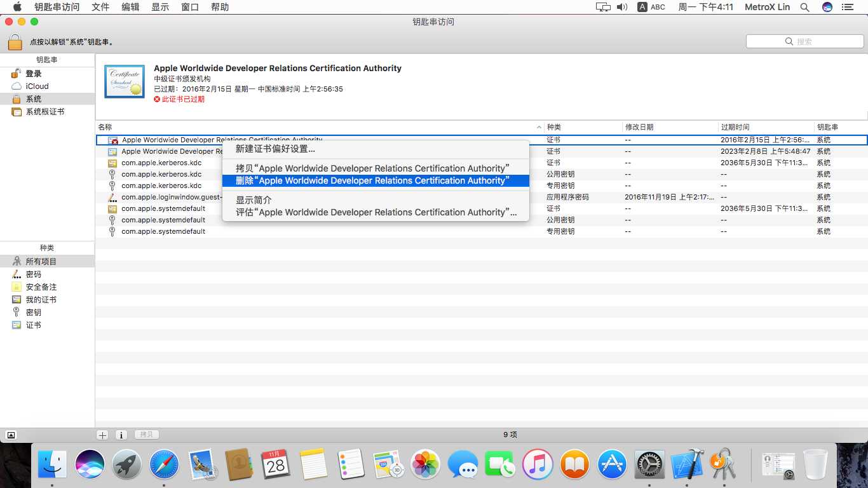Click the padlock to unlock the 系统 keychain
This screenshot has height=488, width=868.
pos(15,42)
